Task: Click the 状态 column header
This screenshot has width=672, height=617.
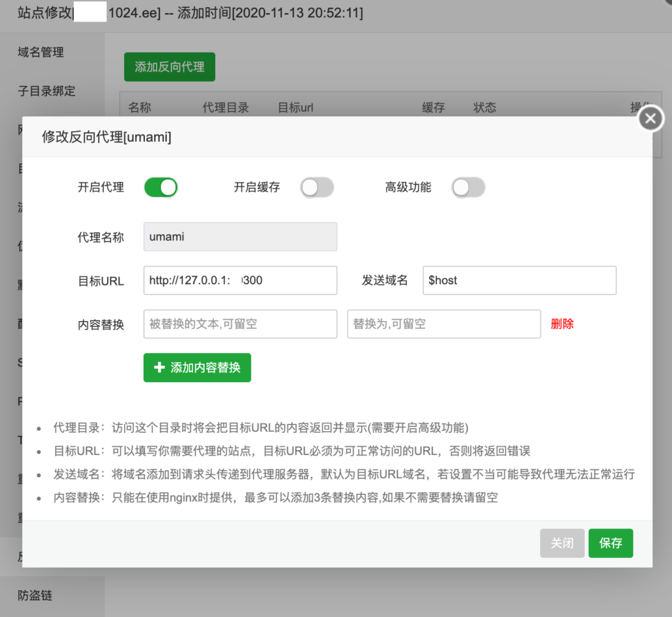Action: [485, 108]
